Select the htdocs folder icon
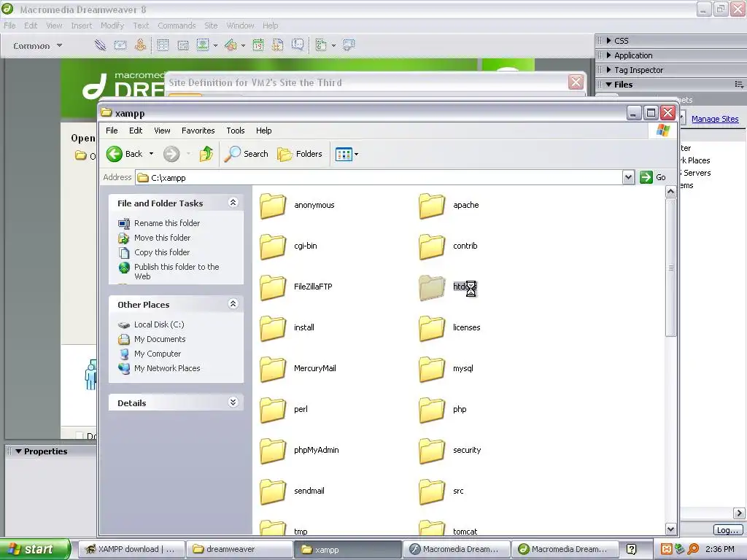 click(x=432, y=287)
